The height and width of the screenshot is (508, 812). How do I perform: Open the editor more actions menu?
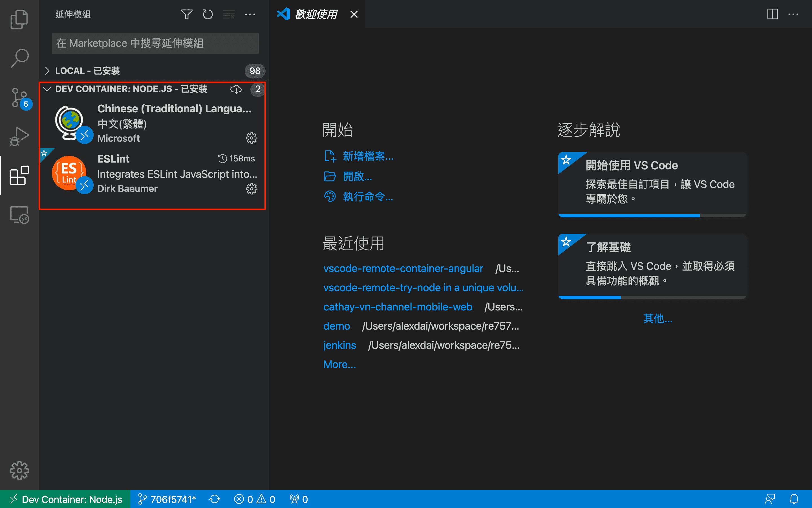coord(793,14)
